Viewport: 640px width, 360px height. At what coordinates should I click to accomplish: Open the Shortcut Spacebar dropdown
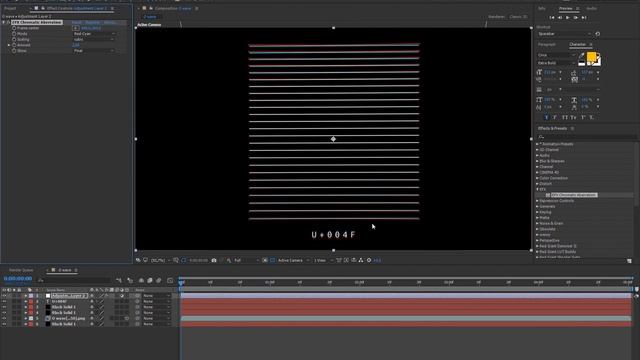pyautogui.click(x=564, y=34)
